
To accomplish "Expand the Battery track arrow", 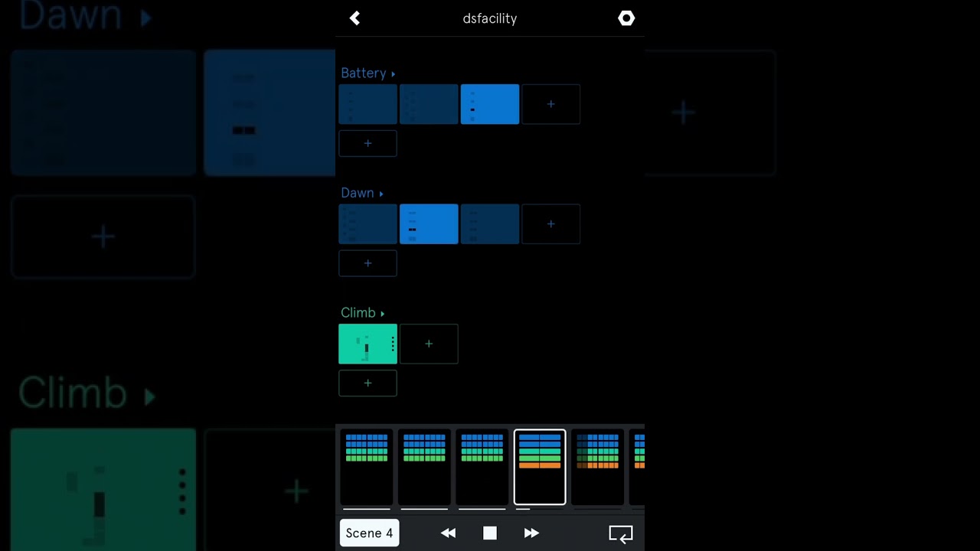I will click(394, 74).
